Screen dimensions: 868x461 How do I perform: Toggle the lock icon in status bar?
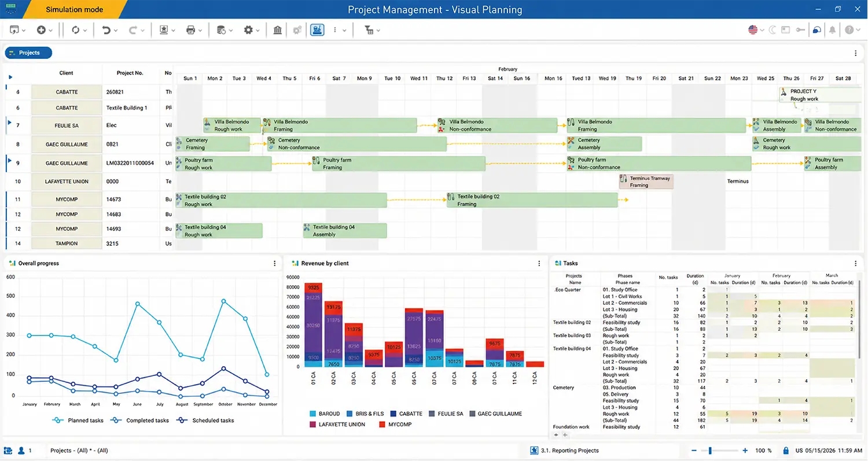point(786,451)
